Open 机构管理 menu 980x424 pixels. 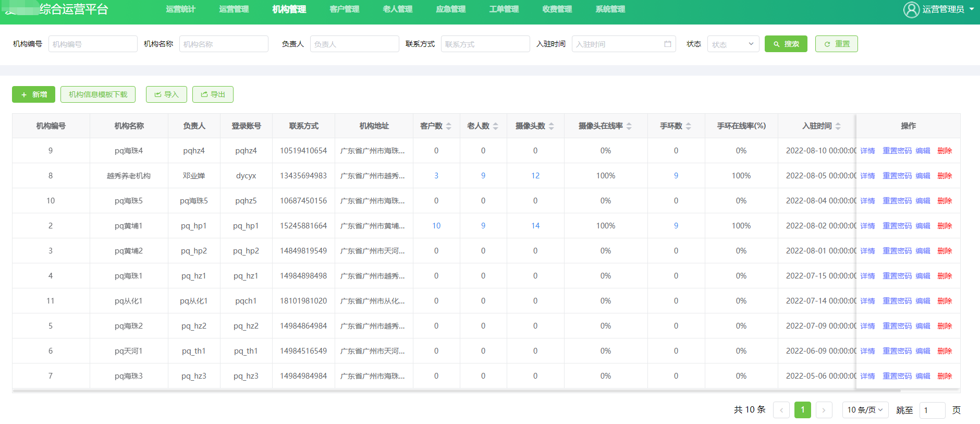click(289, 9)
